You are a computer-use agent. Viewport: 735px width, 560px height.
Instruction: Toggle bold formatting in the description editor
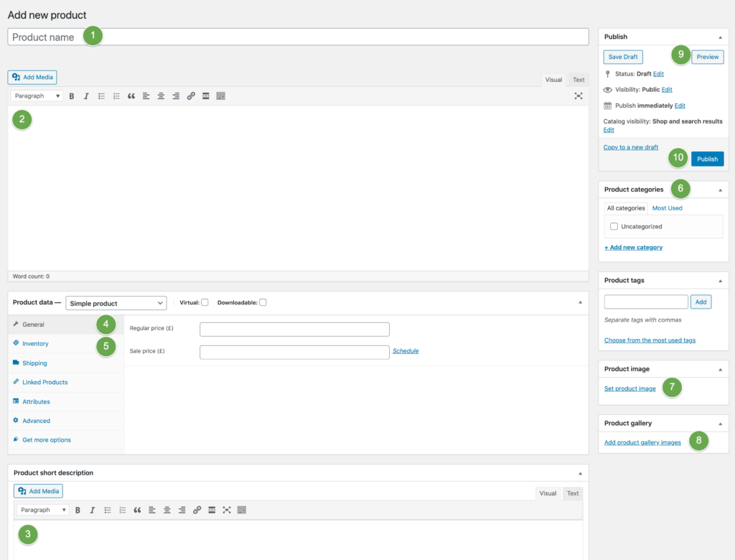72,95
